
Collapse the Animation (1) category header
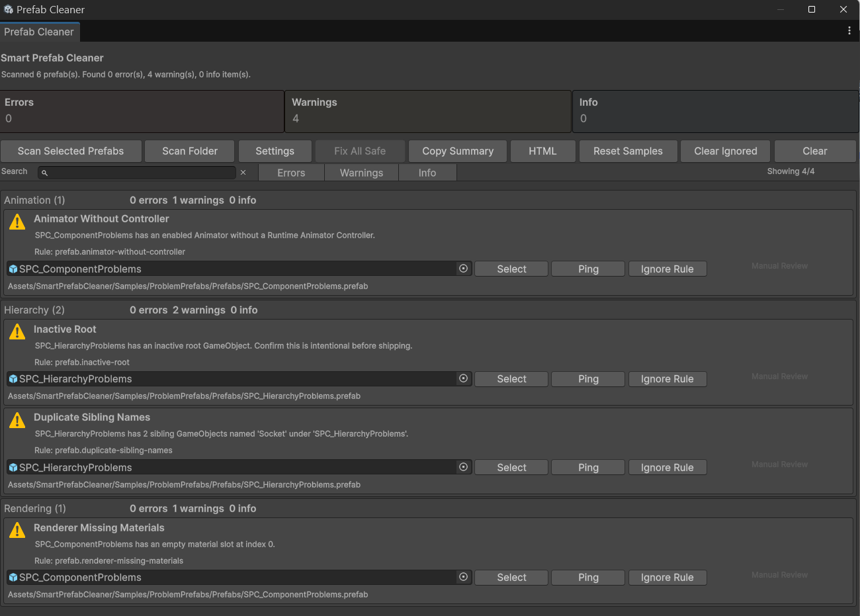[34, 200]
